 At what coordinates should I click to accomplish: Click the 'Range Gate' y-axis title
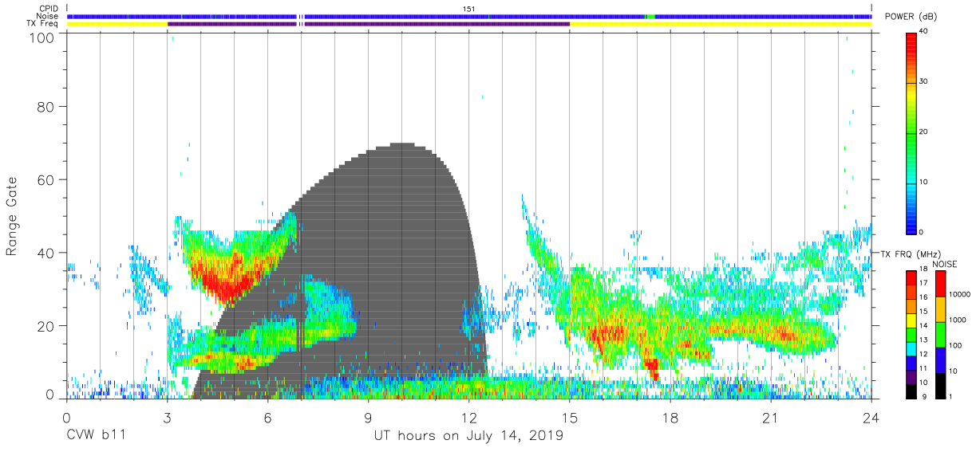click(12, 215)
